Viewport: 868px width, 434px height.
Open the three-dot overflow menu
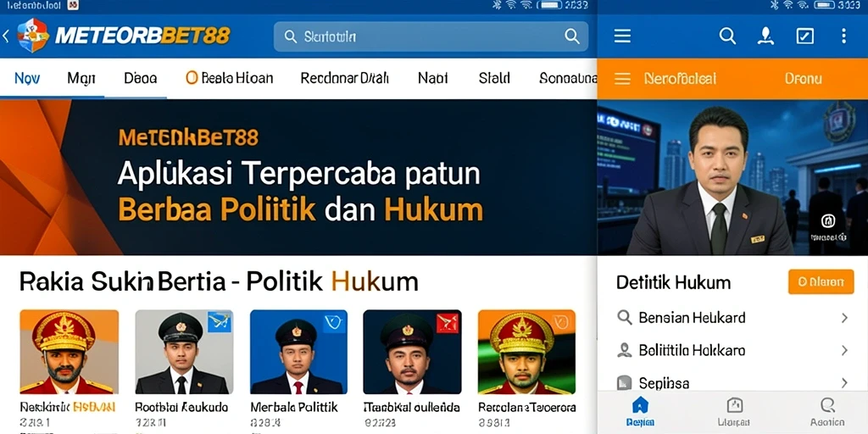click(x=843, y=36)
